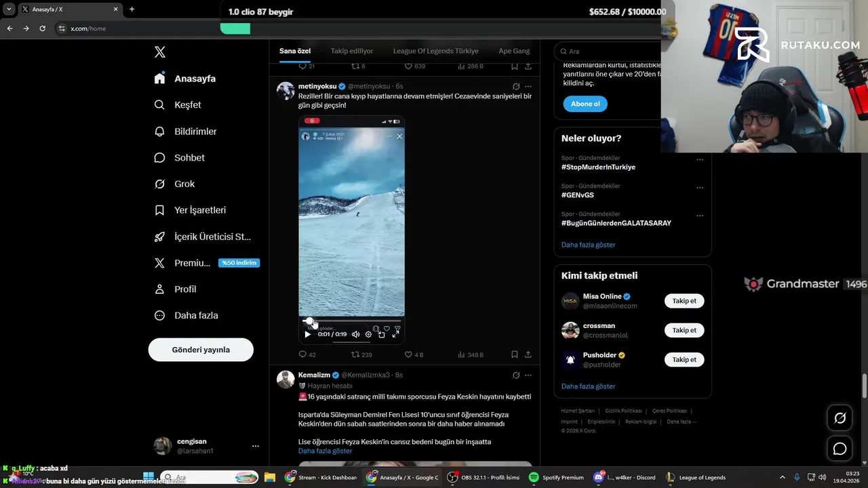Follow Misa Online with Takip et
Screen dimensions: 868x488
[684, 301]
